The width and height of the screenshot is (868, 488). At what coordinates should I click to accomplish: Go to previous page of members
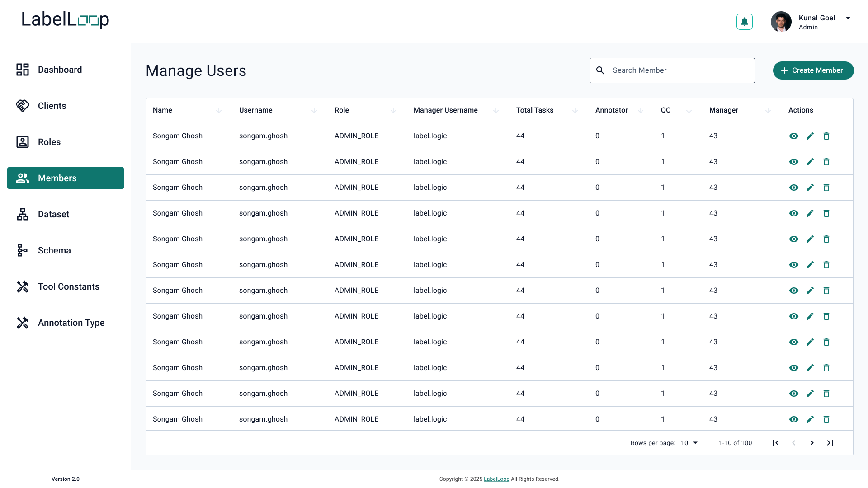(794, 443)
